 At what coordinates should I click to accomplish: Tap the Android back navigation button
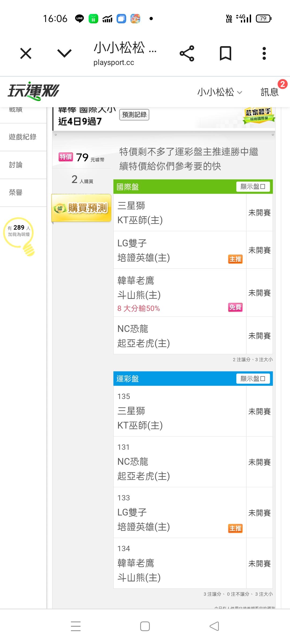click(x=214, y=626)
